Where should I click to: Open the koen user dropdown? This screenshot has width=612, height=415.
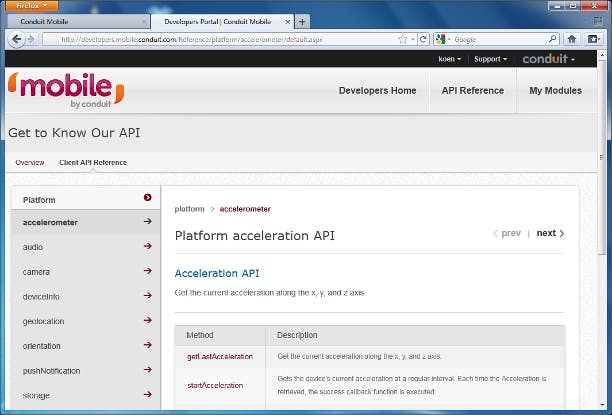(450, 59)
